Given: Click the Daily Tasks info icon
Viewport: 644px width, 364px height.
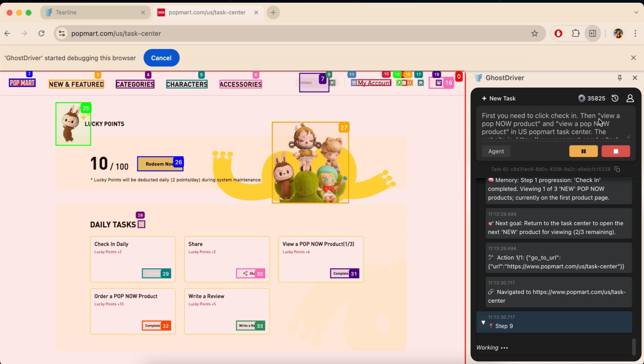Looking at the screenshot, I should click(x=142, y=224).
